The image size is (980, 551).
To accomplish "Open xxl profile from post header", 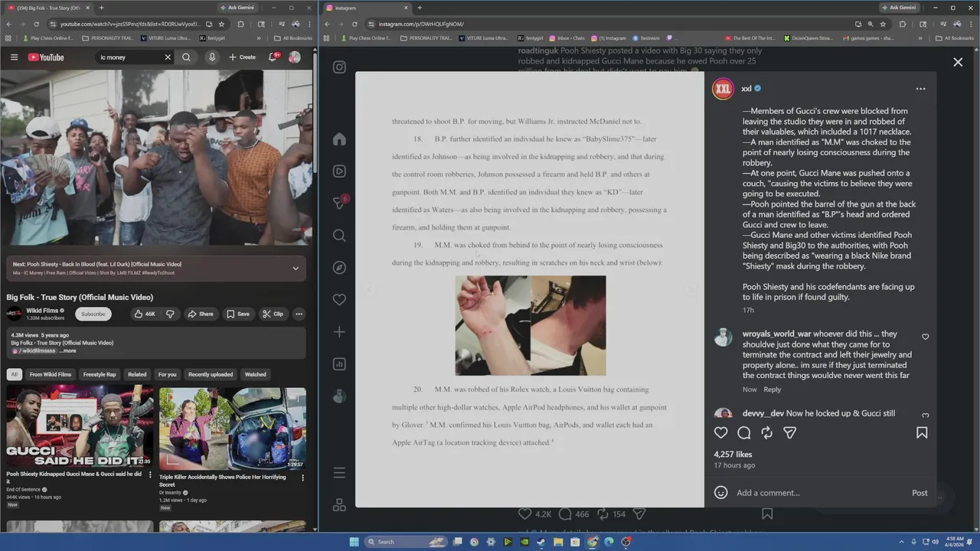I will tap(746, 89).
